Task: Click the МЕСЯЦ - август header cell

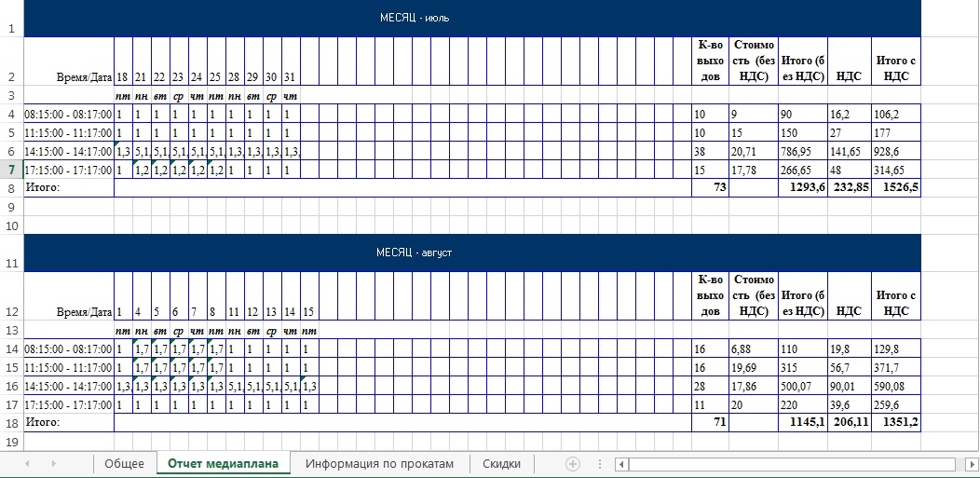Action: click(x=472, y=253)
